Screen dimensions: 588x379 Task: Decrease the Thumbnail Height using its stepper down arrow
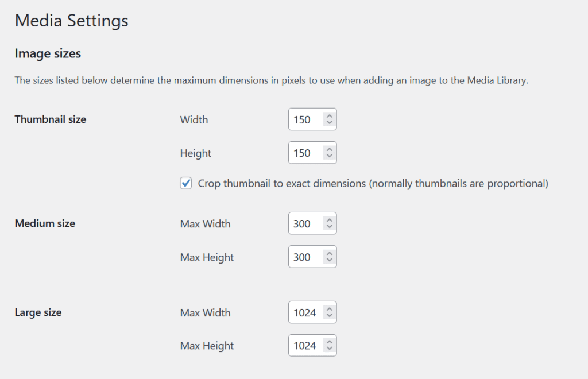330,156
